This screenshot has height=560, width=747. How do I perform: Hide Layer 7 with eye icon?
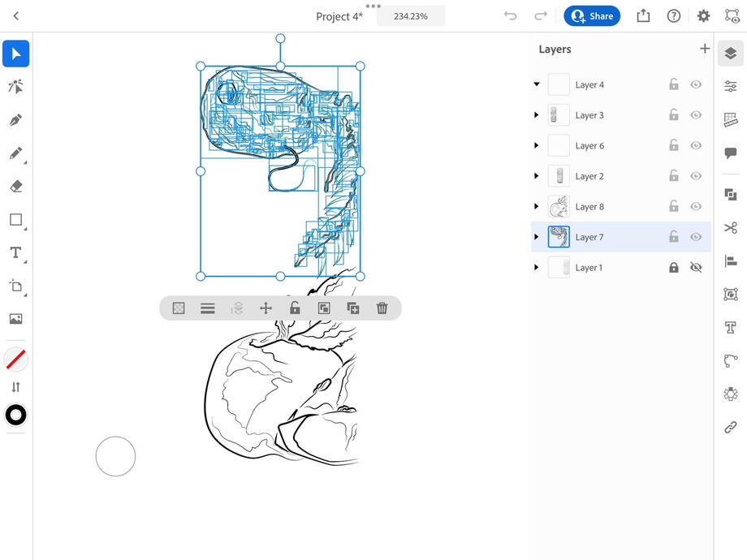point(695,237)
